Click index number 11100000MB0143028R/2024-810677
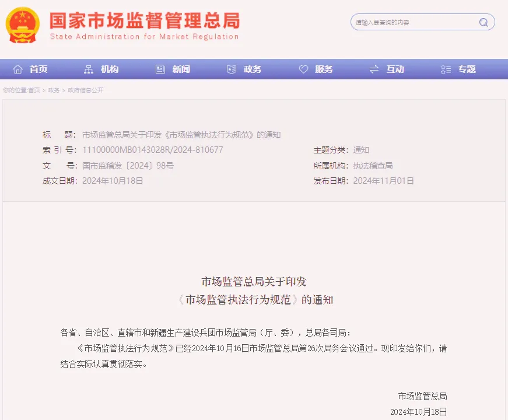 pyautogui.click(x=153, y=150)
